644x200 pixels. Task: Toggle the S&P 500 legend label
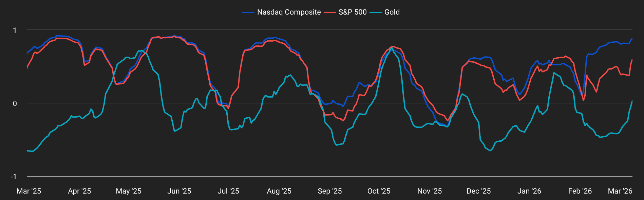[353, 12]
